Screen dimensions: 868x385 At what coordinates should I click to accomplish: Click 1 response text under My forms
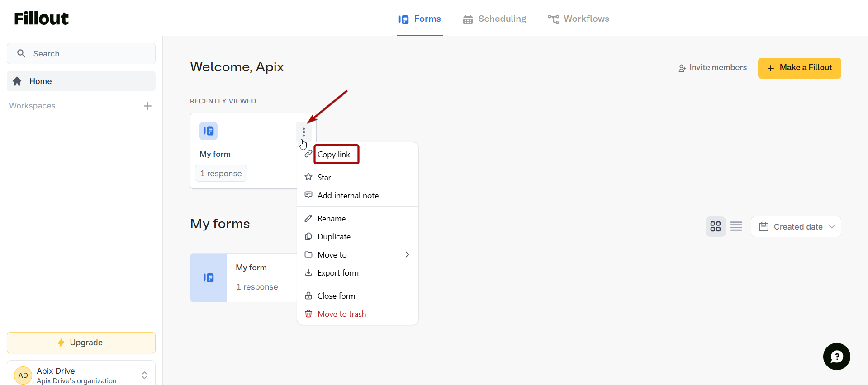257,287
